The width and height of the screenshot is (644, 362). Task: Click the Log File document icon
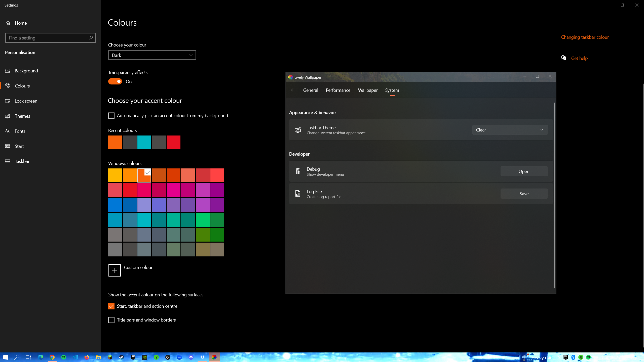[x=297, y=194]
